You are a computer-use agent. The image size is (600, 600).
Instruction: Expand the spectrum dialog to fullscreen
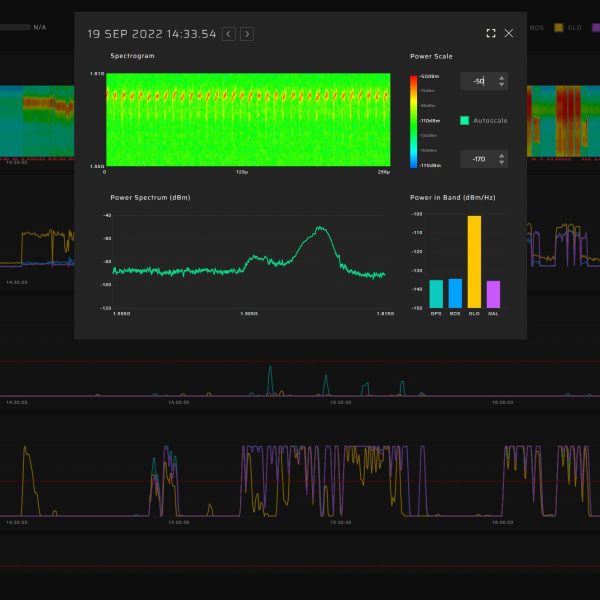click(491, 33)
